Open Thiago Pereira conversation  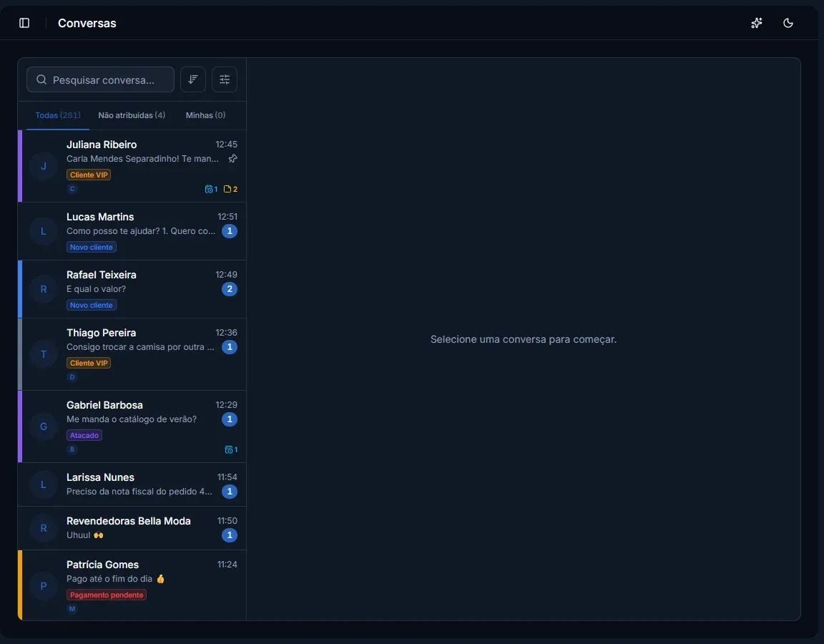click(132, 354)
